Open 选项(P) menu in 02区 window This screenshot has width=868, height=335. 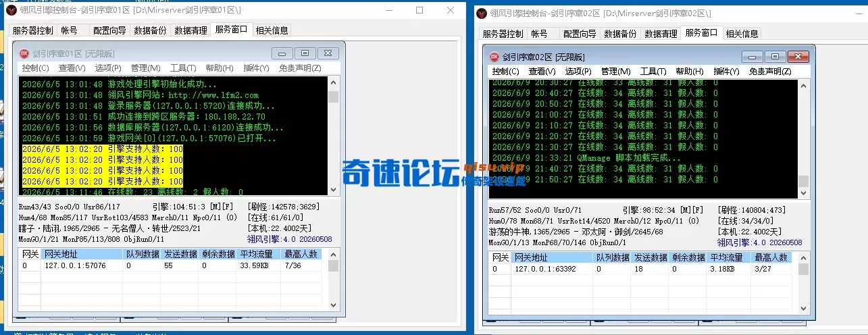tap(578, 72)
